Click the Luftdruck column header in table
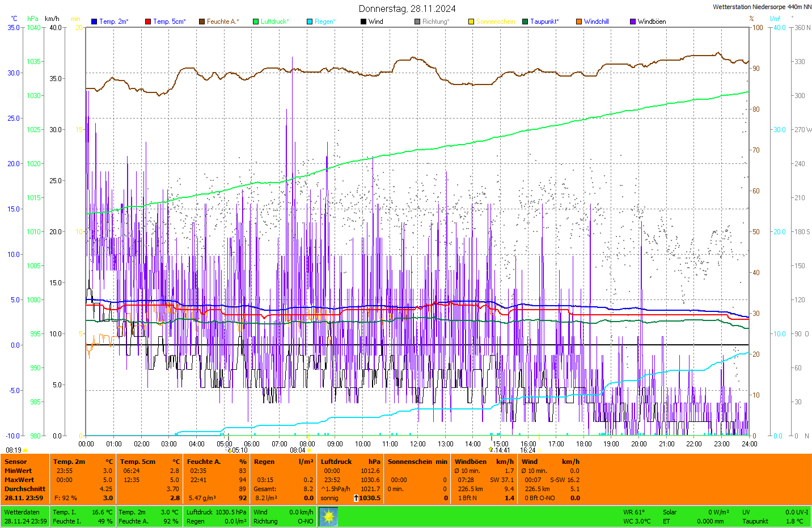 coord(336,462)
